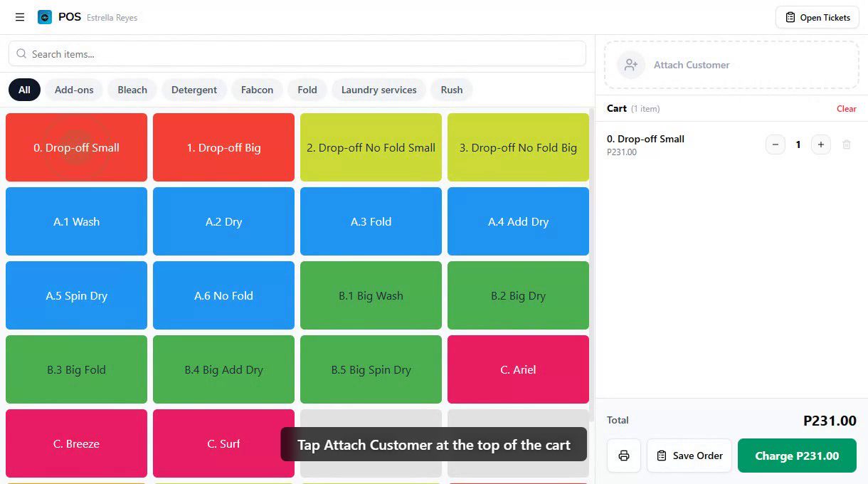Filter items by Fabcon category
Image resolution: width=868 pixels, height=484 pixels.
click(257, 90)
